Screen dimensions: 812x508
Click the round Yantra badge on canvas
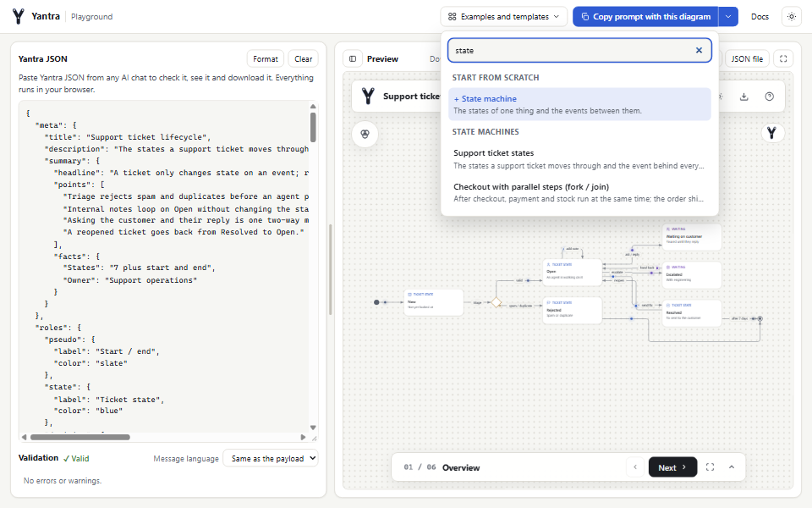[771, 133]
